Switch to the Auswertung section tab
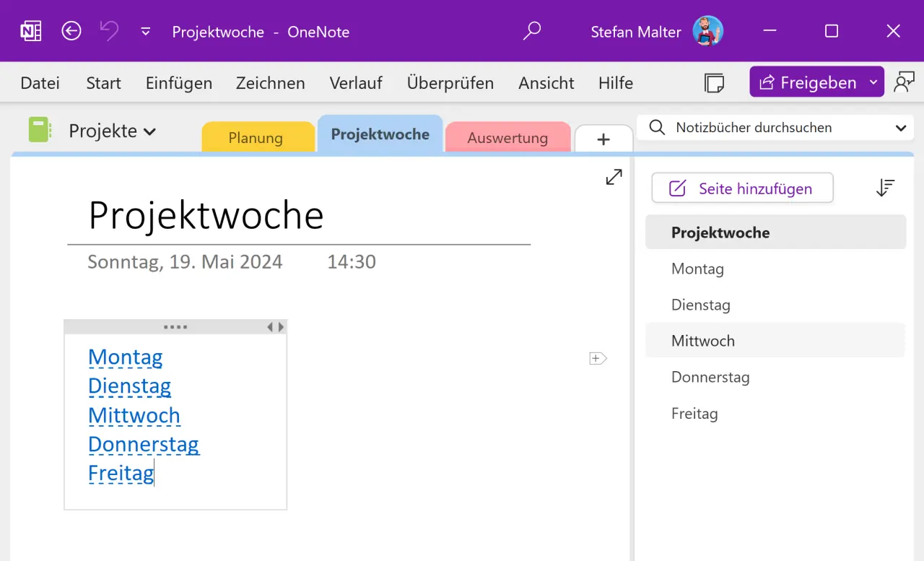 point(508,137)
